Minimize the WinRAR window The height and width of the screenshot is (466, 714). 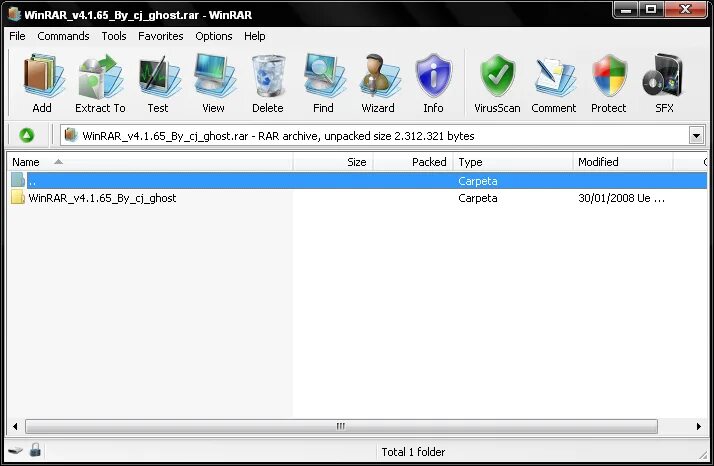[x=627, y=9]
